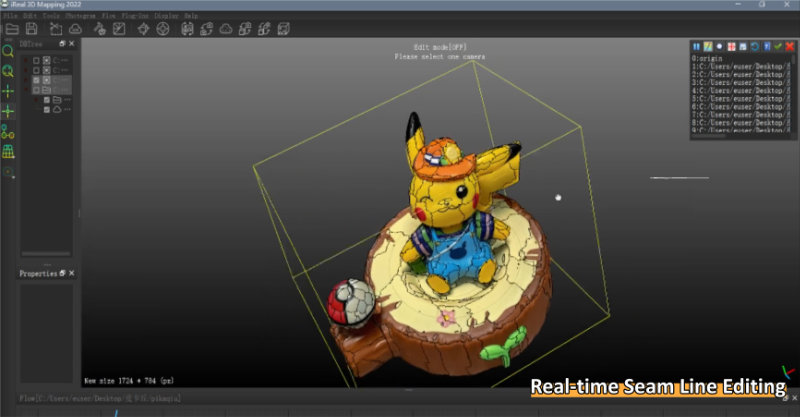Toggle checkbox of nested folder tree row
Screen dimensions: 800x417
47,100
